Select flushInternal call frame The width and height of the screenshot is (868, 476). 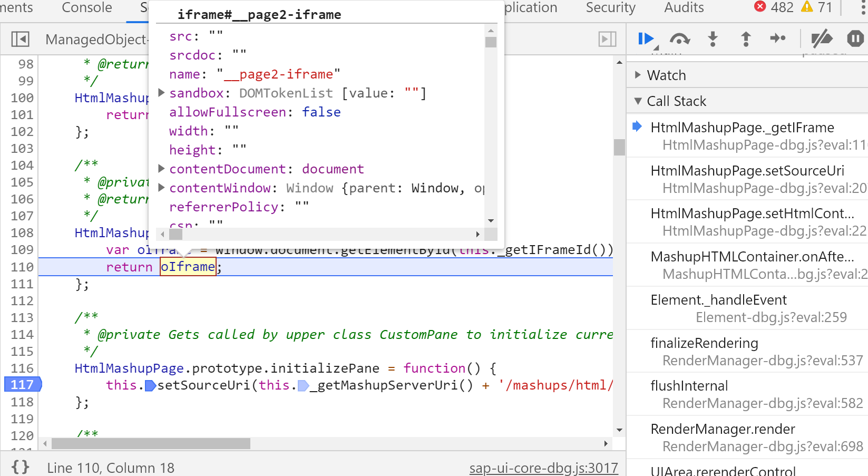747,394
